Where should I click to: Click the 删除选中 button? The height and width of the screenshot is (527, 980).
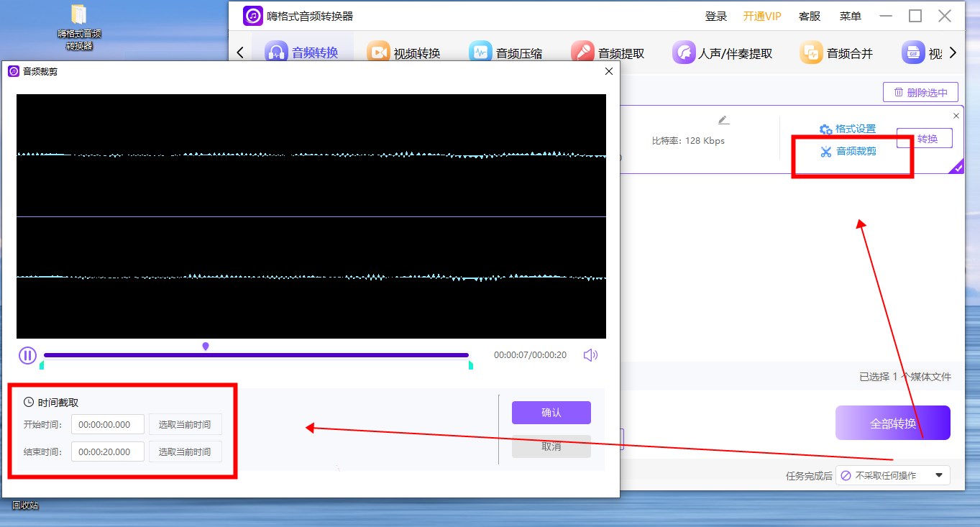pos(921,92)
